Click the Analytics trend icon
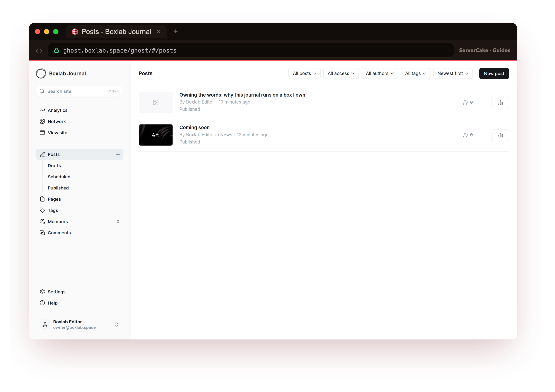The height and width of the screenshot is (392, 555). click(x=42, y=110)
